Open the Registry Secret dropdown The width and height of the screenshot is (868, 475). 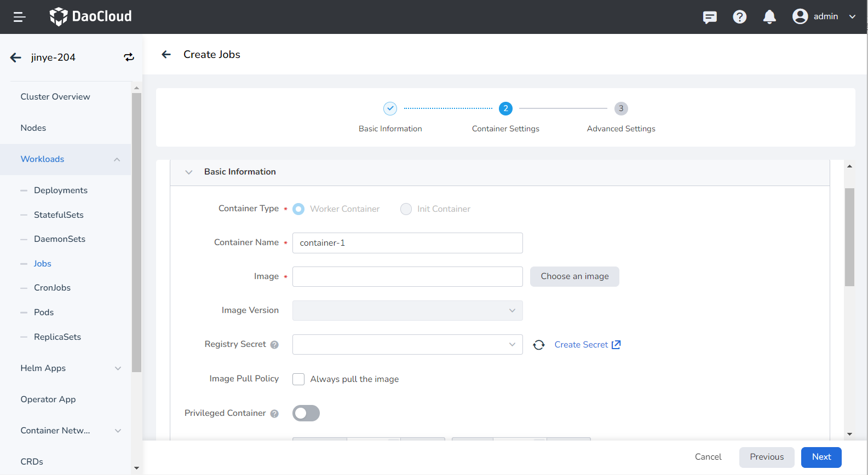pyautogui.click(x=407, y=345)
